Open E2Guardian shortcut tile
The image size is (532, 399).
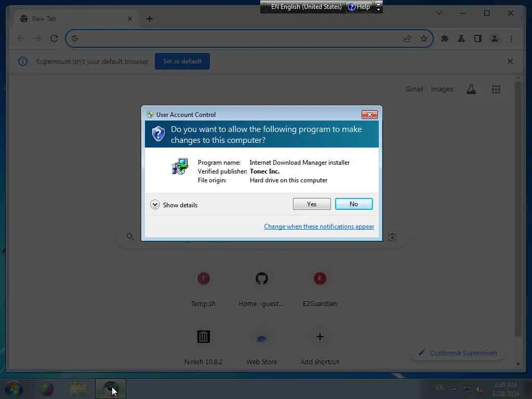320,289
